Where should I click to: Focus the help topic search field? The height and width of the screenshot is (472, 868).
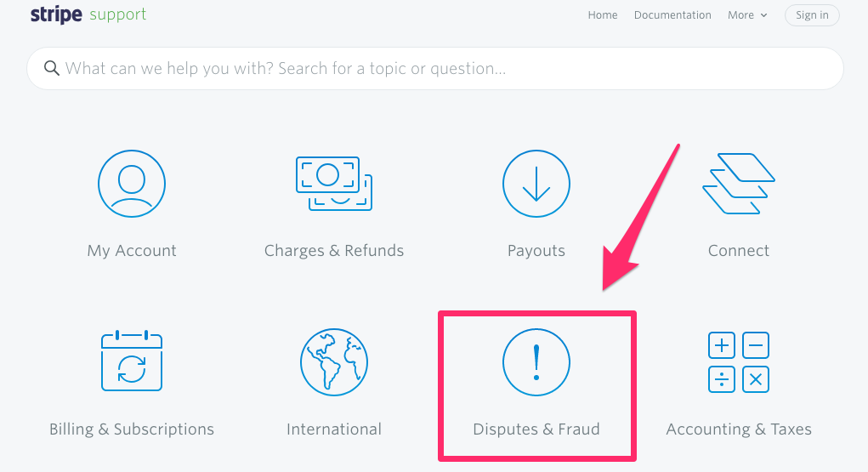click(435, 68)
